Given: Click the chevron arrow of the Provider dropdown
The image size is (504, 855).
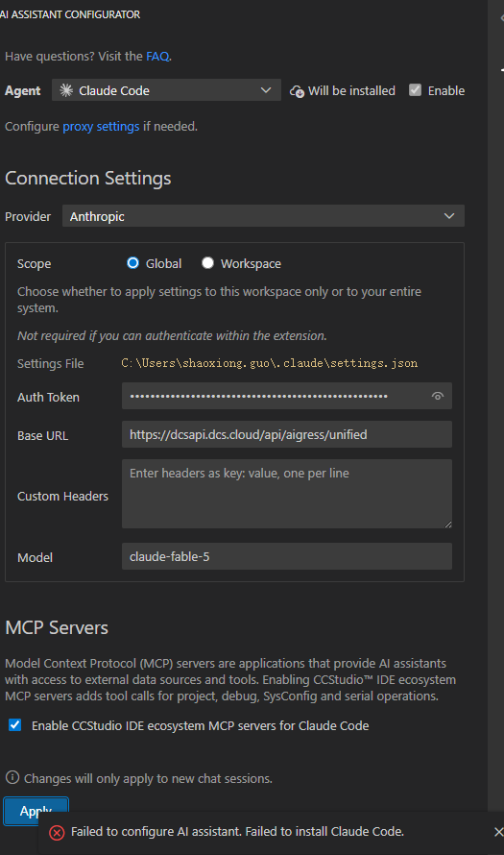Looking at the screenshot, I should tap(449, 216).
